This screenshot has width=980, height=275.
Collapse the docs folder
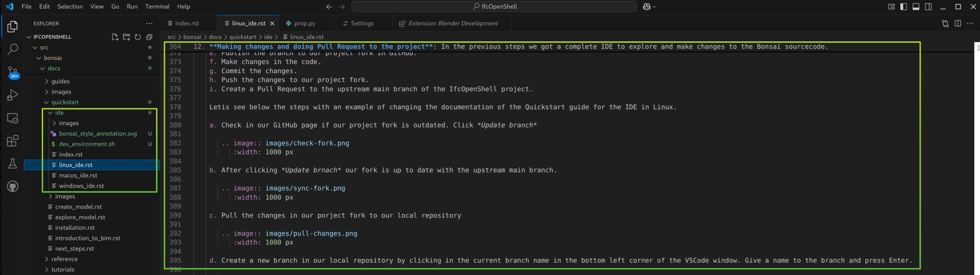coord(43,68)
